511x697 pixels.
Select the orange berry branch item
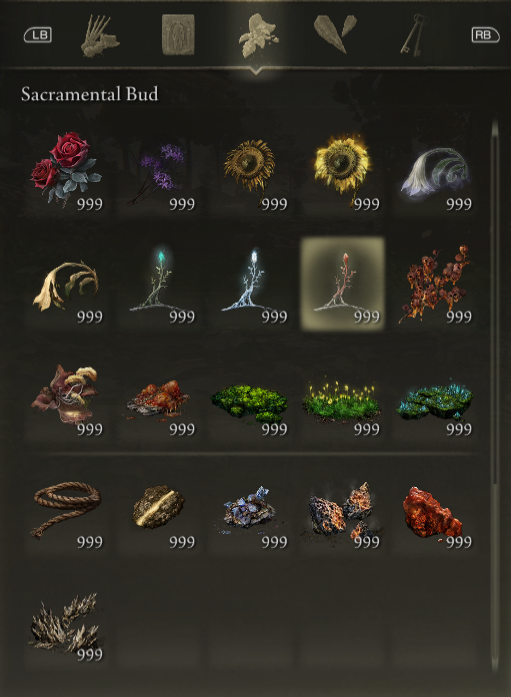(x=435, y=284)
